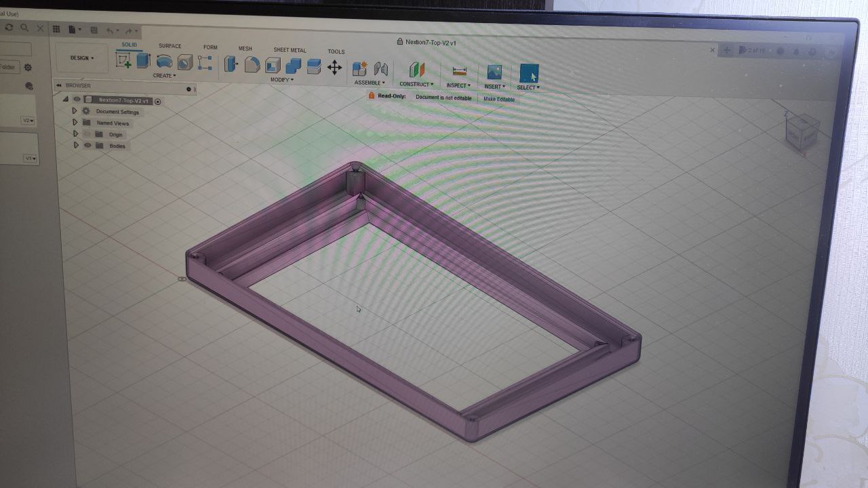This screenshot has height=488, width=868.
Task: Click the Measure ruler icon
Action: click(x=459, y=71)
